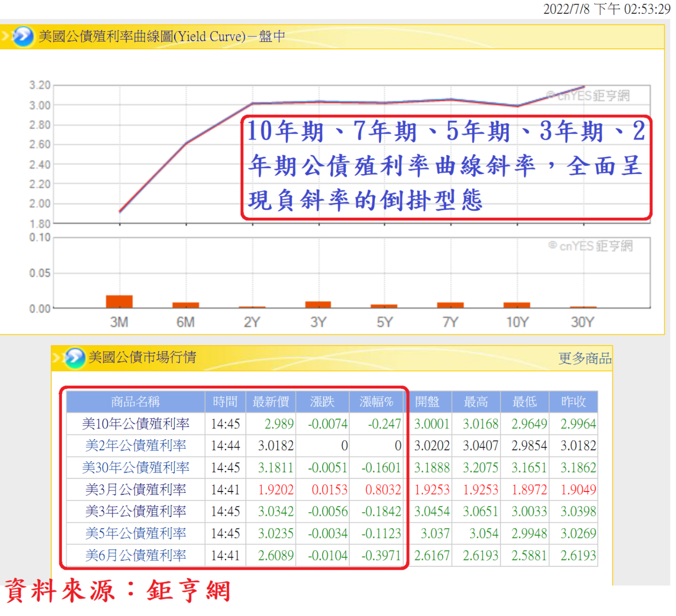676x616 pixels.
Task: Click 美3月公債殖利率 link
Action: [x=136, y=490]
